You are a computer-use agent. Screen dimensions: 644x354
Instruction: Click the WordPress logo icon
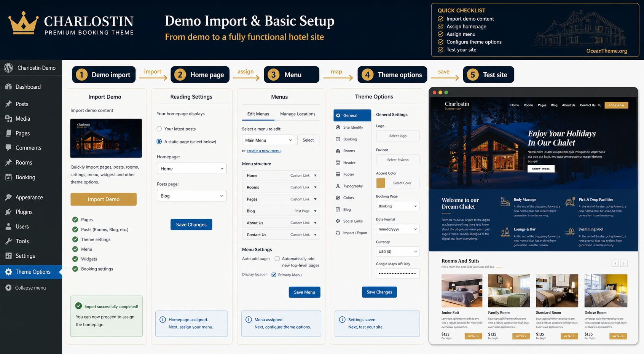[9, 68]
